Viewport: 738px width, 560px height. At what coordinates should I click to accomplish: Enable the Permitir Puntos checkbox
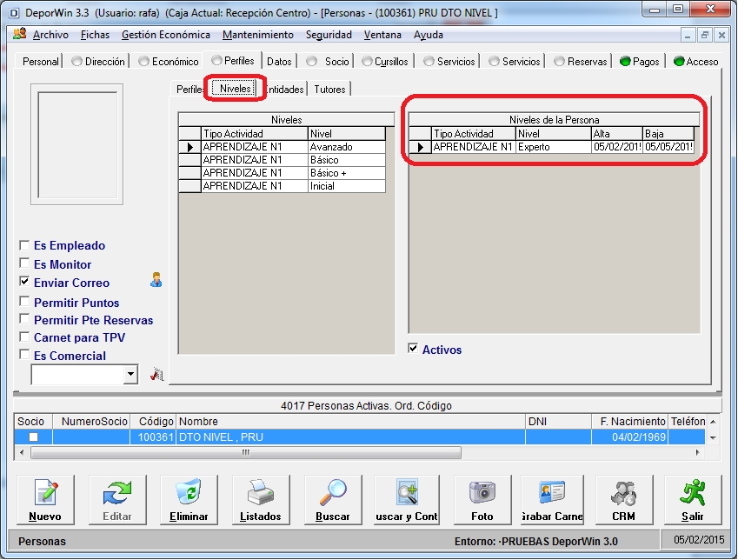coord(24,301)
